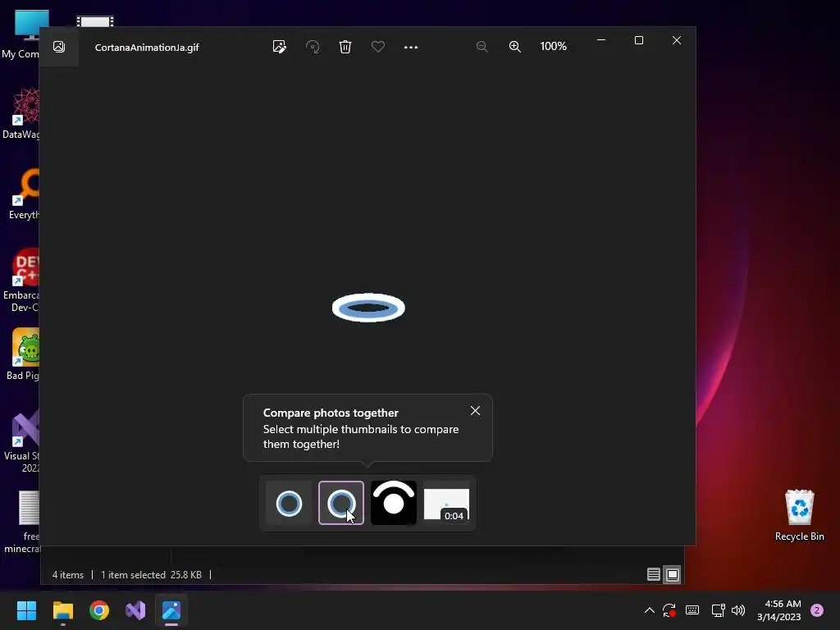
Task: Open the volume speaker tray icon
Action: tap(738, 610)
